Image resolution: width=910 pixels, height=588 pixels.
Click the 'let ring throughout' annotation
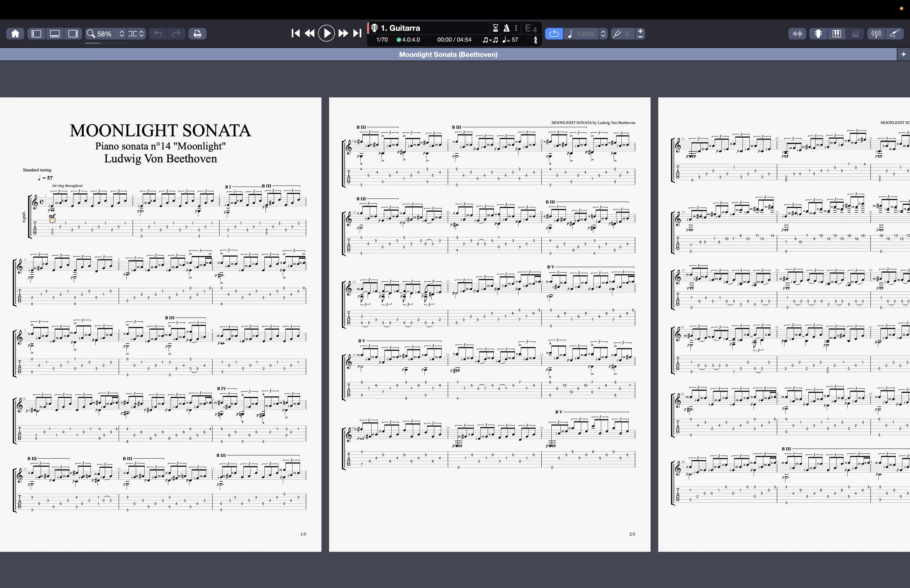(68, 186)
